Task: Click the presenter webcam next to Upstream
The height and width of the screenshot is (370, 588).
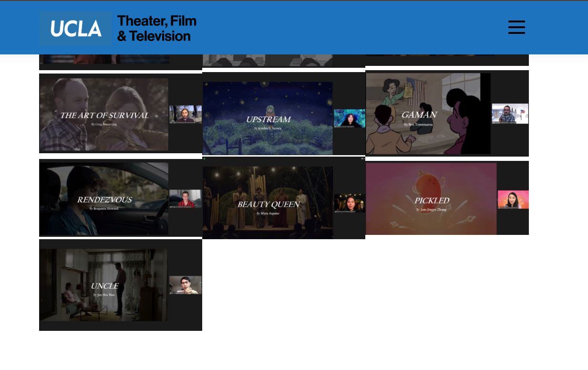Action: click(x=349, y=118)
